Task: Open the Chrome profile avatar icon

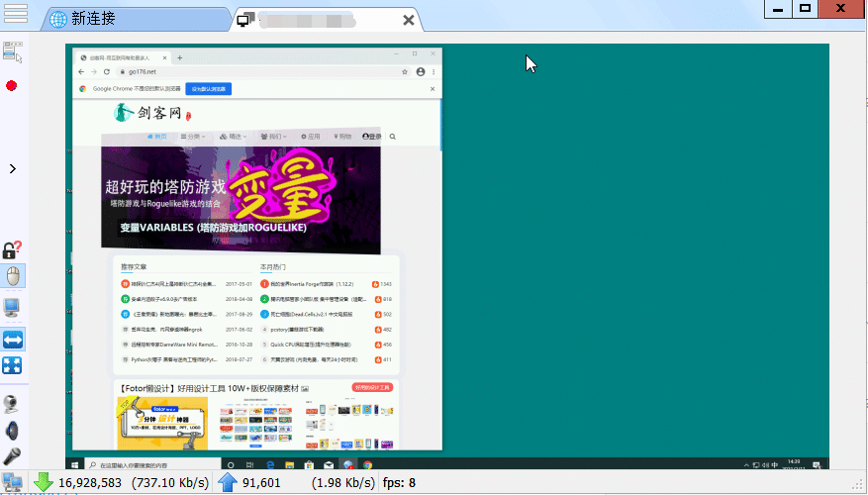Action: coord(421,72)
